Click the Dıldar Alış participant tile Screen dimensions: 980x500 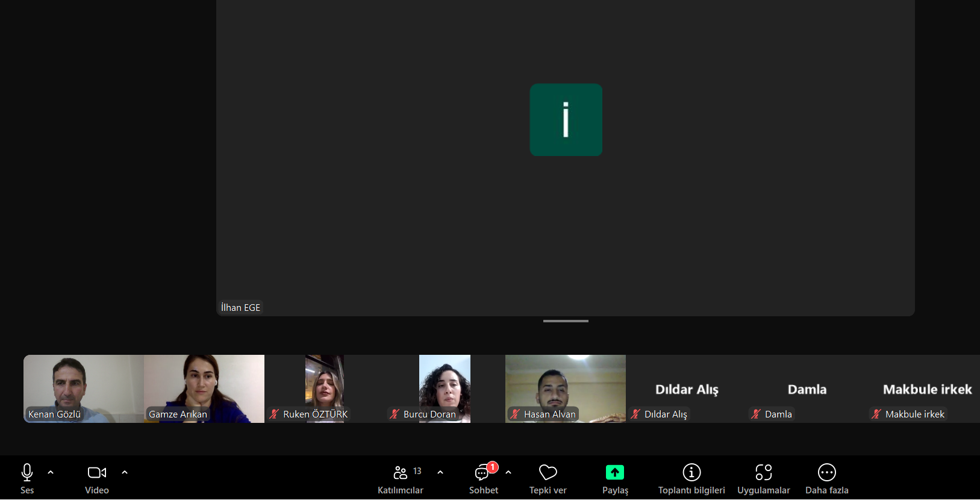pyautogui.click(x=686, y=389)
